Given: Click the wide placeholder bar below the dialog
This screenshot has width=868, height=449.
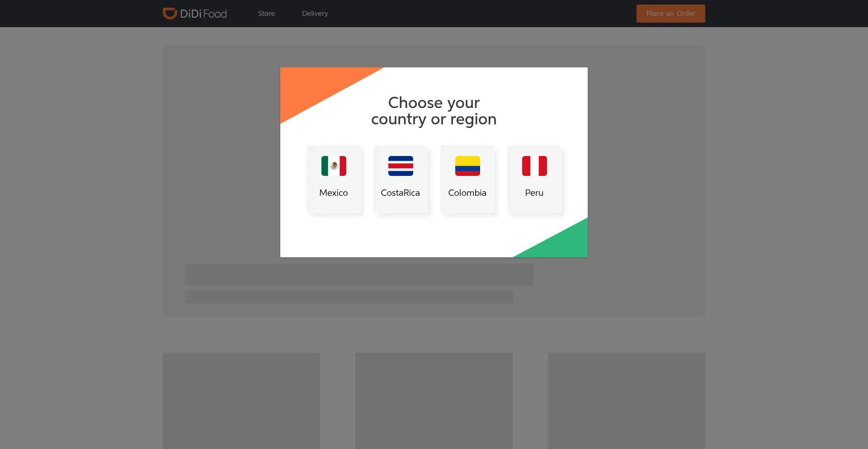Looking at the screenshot, I should click(359, 274).
